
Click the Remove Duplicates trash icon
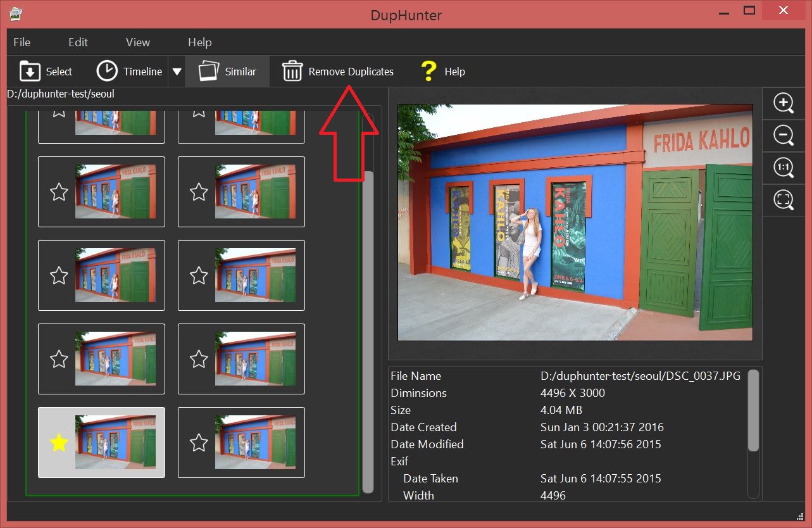tap(292, 71)
